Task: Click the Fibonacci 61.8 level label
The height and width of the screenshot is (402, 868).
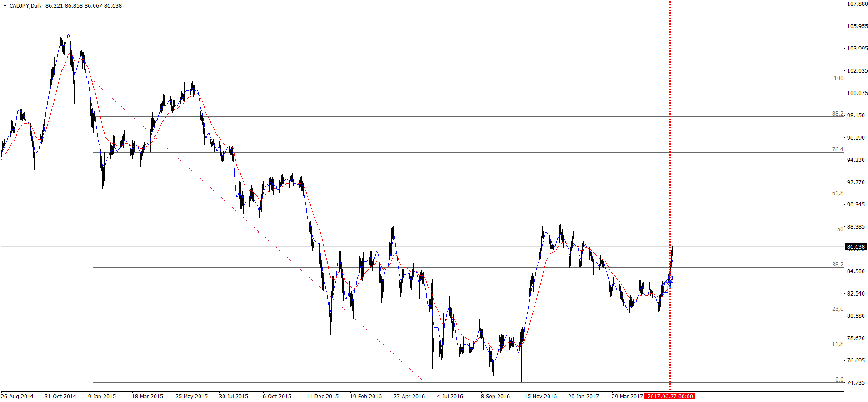Action: pos(838,193)
